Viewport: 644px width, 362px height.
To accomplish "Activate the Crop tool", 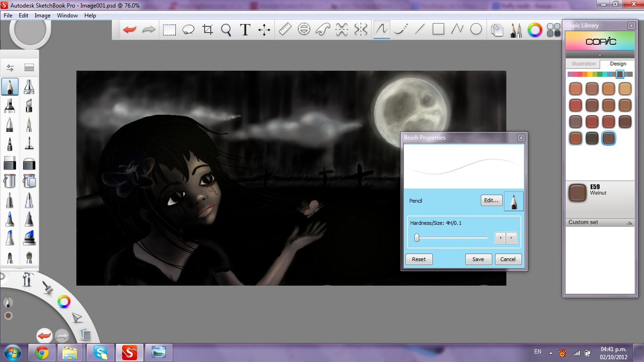I will (207, 30).
